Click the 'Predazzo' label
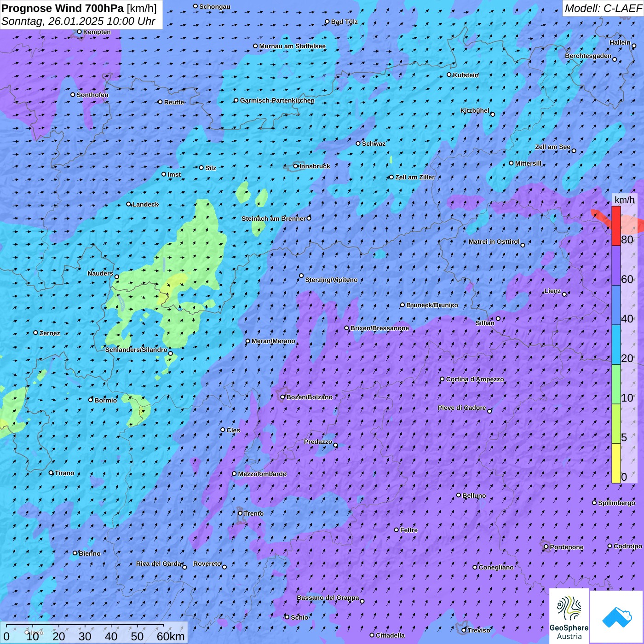This screenshot has height=644, width=644. pyautogui.click(x=318, y=442)
